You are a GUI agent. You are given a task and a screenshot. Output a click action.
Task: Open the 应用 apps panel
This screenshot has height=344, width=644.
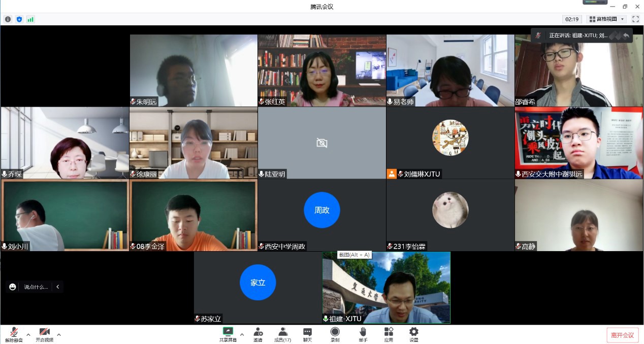pyautogui.click(x=389, y=334)
